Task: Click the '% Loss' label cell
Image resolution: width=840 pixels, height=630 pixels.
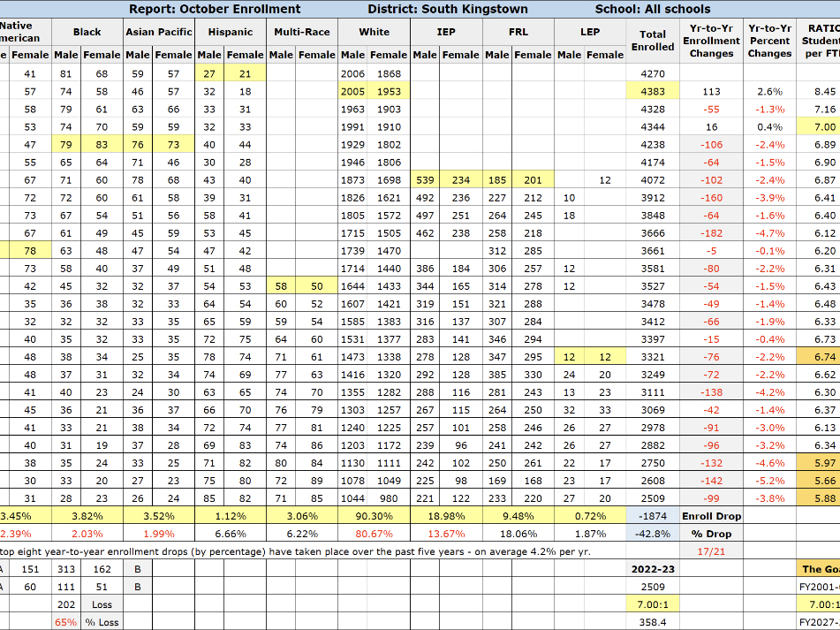Action: (x=102, y=622)
